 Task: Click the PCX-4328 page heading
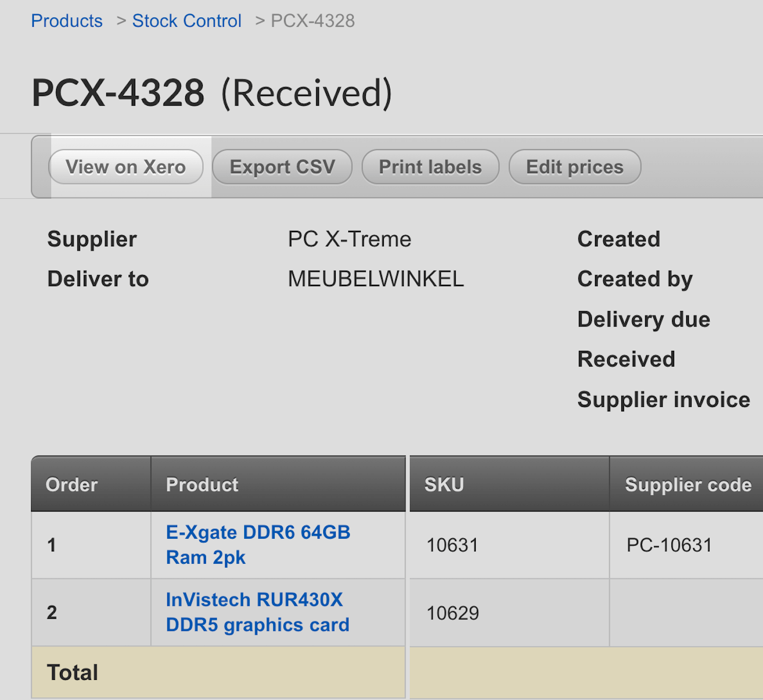click(x=118, y=93)
